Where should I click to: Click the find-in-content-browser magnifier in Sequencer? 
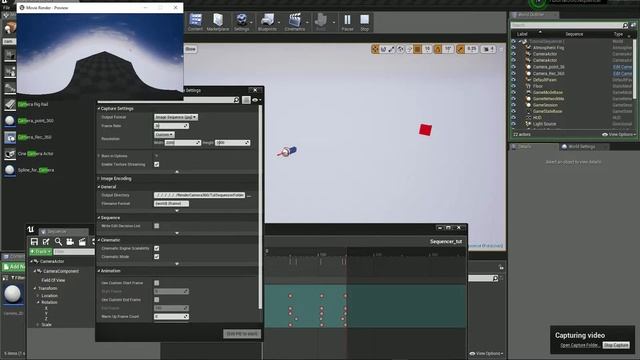click(58, 242)
